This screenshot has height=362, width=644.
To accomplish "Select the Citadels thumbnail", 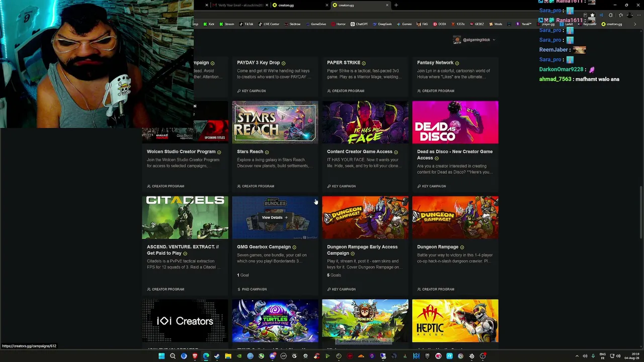I will [185, 218].
